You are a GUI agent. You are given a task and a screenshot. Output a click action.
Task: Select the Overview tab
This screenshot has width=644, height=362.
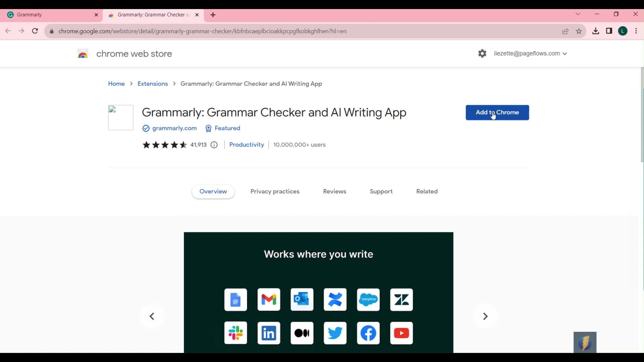213,191
